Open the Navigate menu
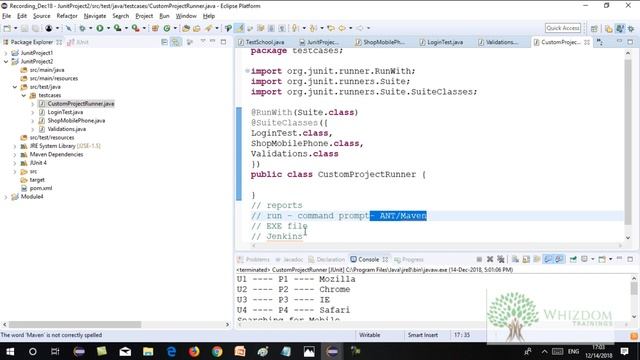This screenshot has height=360, width=640. click(95, 16)
